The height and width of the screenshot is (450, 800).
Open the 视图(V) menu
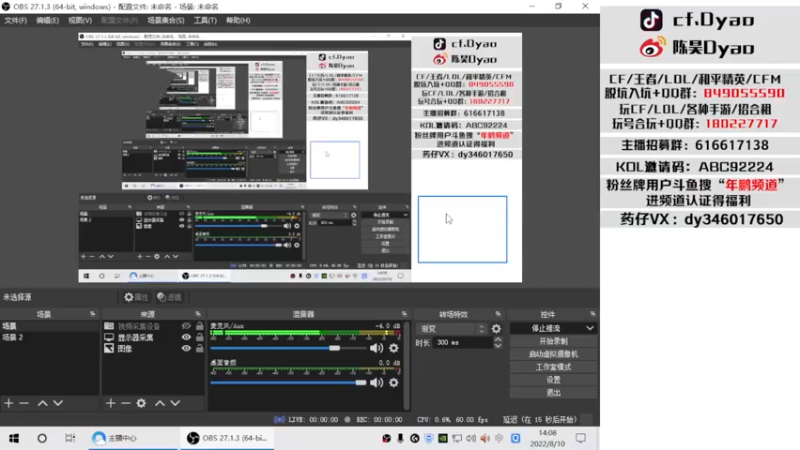tap(80, 20)
